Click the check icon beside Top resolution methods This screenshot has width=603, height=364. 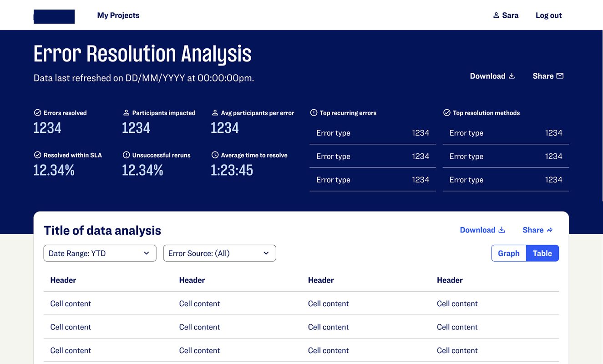(447, 113)
